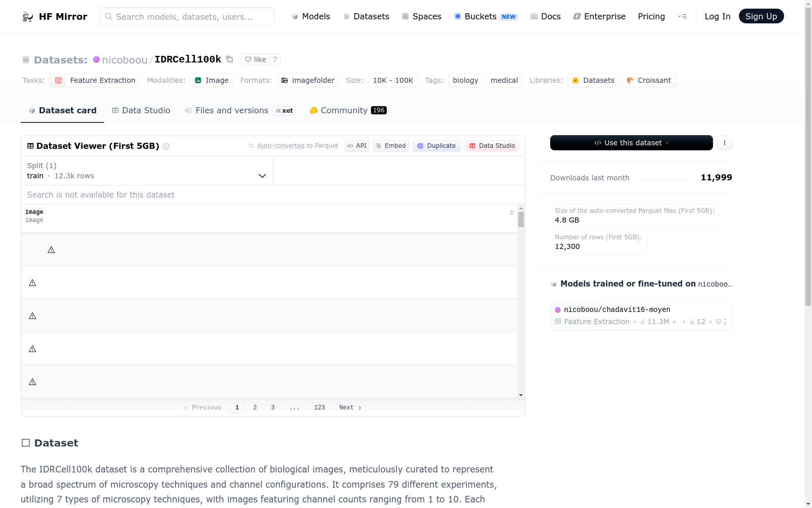The image size is (812, 508).
Task: Open the three-dot options menu beside Use this dataset
Action: click(x=725, y=143)
